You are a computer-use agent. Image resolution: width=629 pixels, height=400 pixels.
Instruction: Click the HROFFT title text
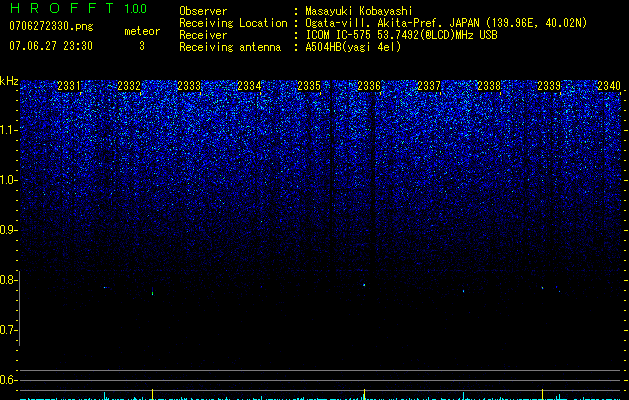(61, 8)
